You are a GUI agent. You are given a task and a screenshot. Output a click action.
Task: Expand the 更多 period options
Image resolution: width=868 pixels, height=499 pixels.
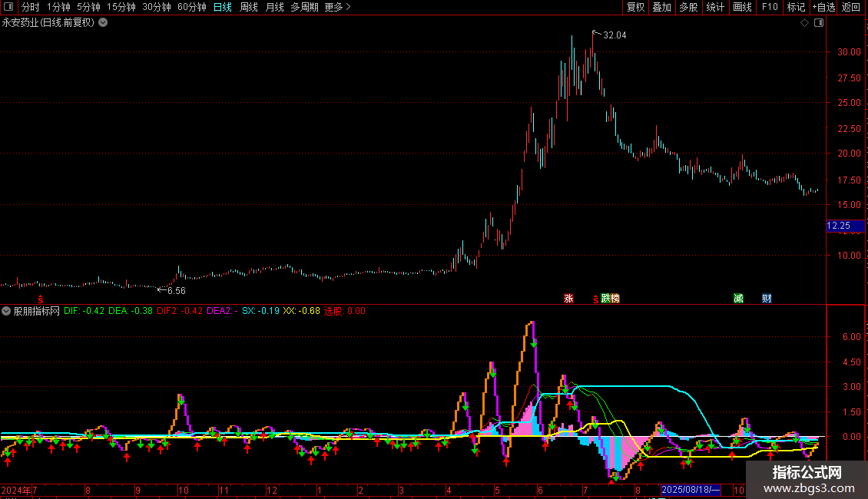(x=337, y=7)
